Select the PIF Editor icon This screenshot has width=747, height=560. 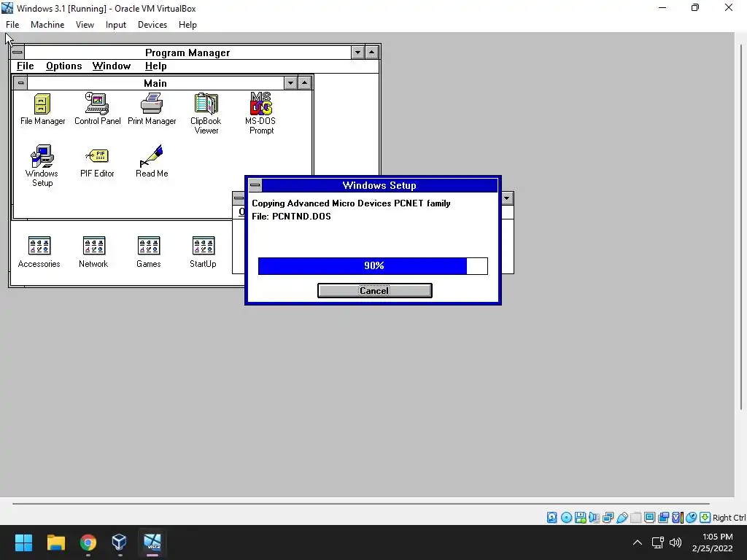(97, 162)
